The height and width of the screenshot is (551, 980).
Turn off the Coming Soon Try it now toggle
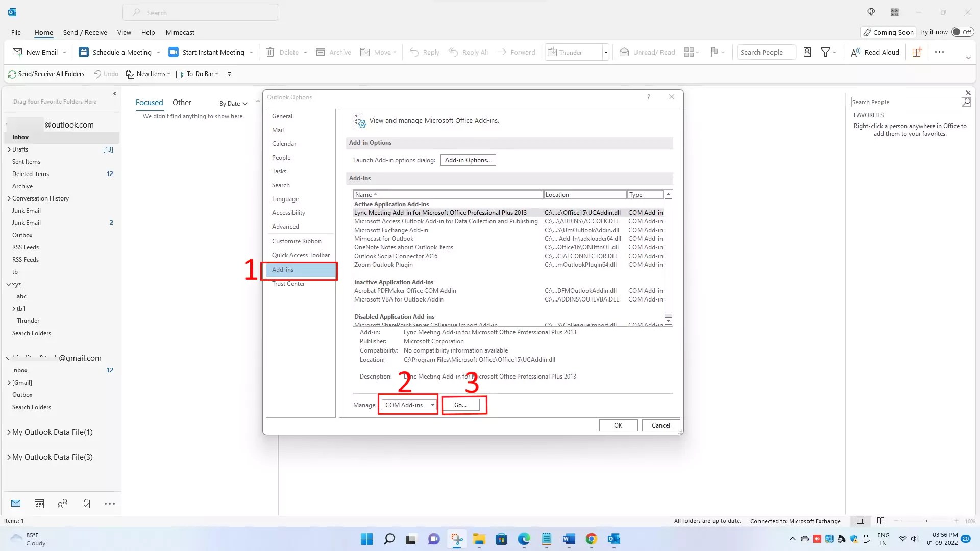pyautogui.click(x=964, y=31)
